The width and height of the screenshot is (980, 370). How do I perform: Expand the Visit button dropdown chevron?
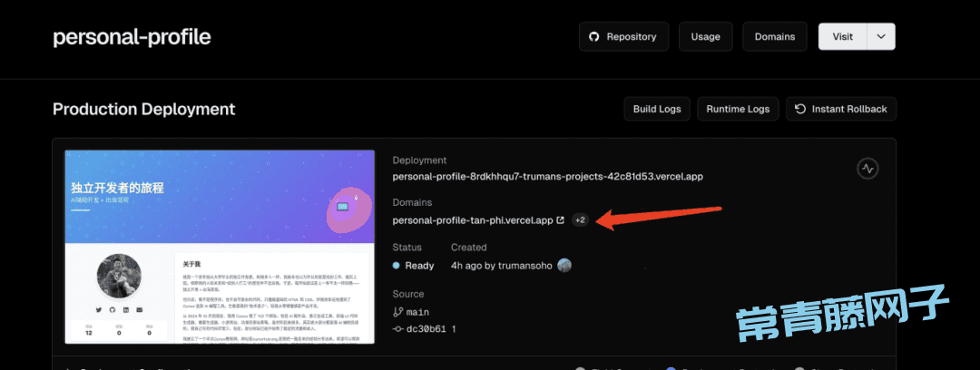881,37
